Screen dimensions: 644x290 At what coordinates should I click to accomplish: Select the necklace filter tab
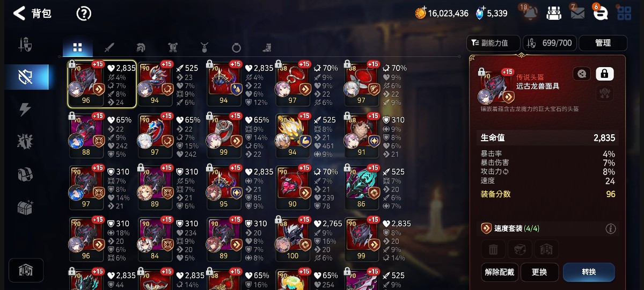point(204,47)
